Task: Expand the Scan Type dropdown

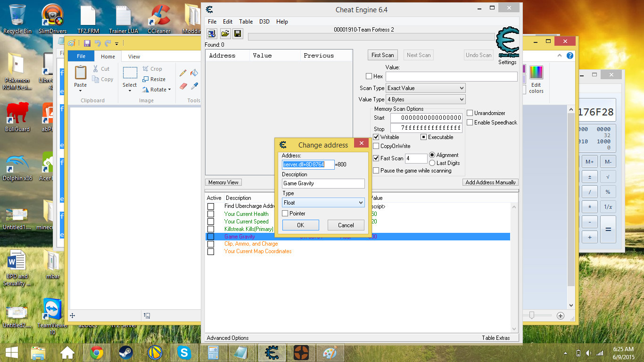Action: point(425,88)
